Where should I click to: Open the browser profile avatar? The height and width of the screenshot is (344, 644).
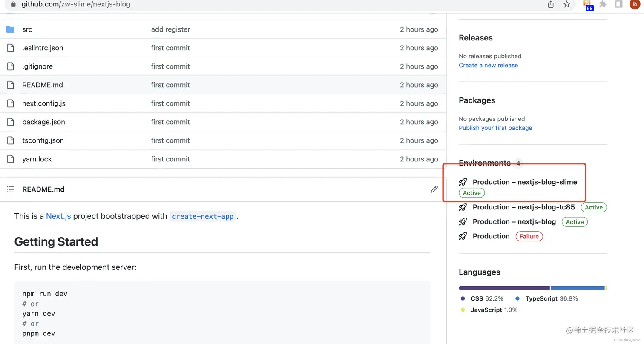[x=634, y=4]
